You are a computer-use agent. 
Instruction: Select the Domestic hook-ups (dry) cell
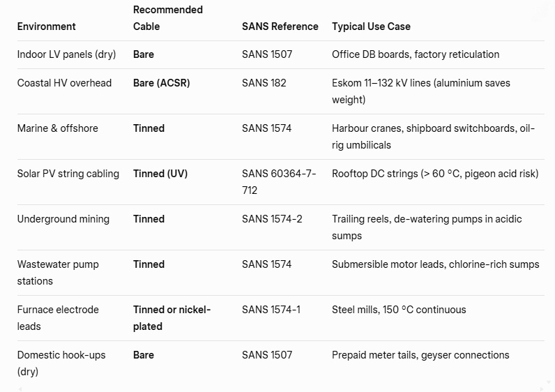pyautogui.click(x=61, y=363)
